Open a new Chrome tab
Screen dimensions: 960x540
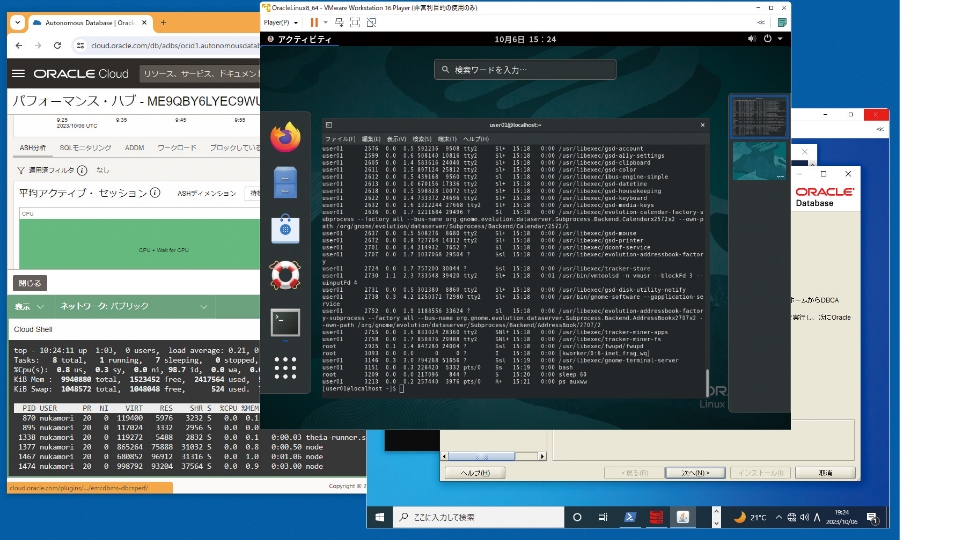pos(163,23)
